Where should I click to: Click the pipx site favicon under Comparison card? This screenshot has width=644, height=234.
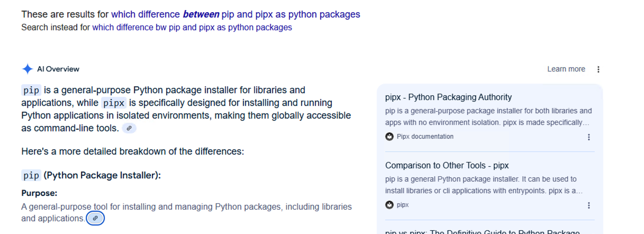[389, 205]
